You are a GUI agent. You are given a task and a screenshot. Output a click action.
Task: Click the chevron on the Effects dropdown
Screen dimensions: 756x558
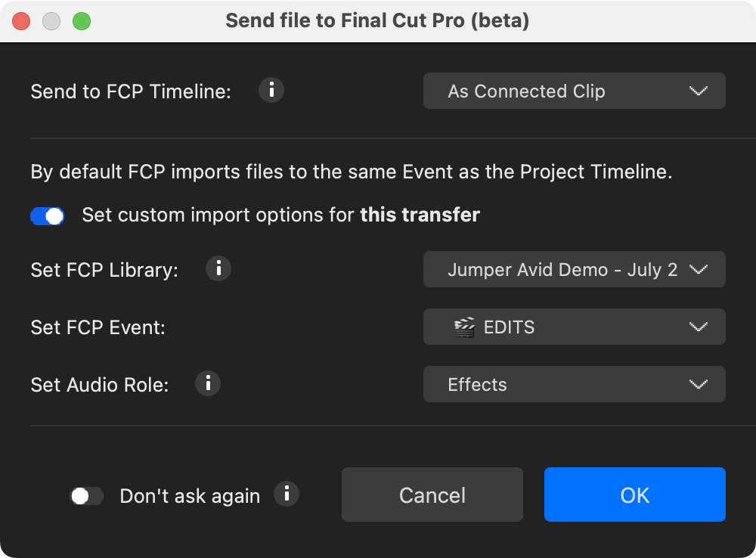(x=699, y=385)
